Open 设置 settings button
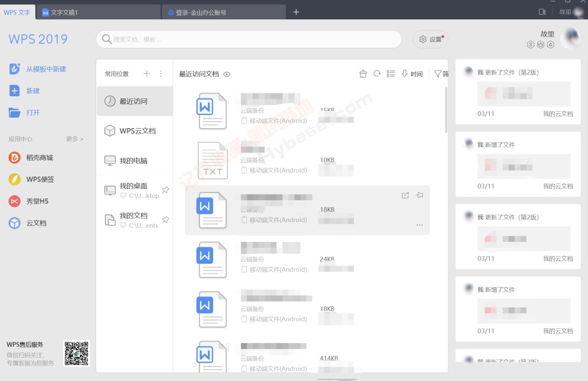 (x=430, y=40)
